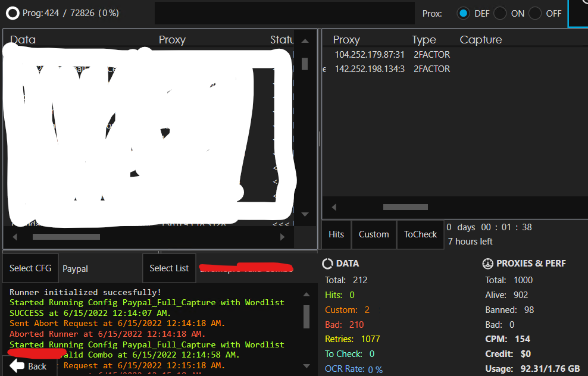Click the 7 hours left text

tap(470, 242)
